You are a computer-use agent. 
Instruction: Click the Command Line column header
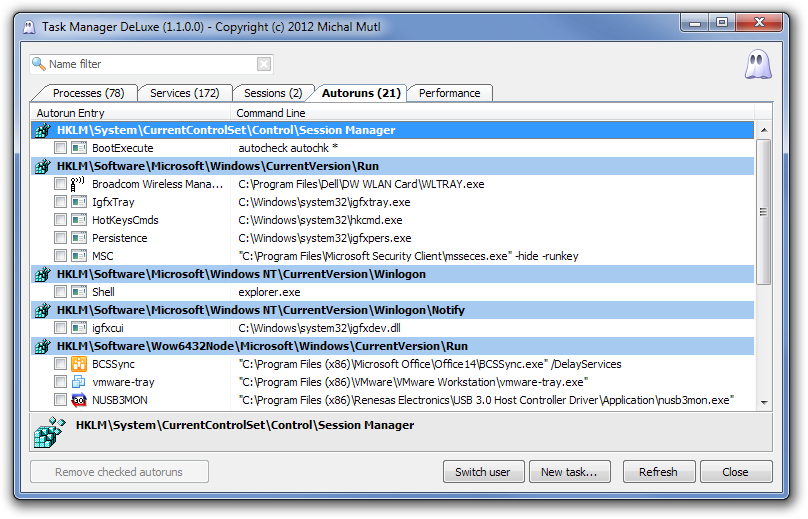coord(492,113)
